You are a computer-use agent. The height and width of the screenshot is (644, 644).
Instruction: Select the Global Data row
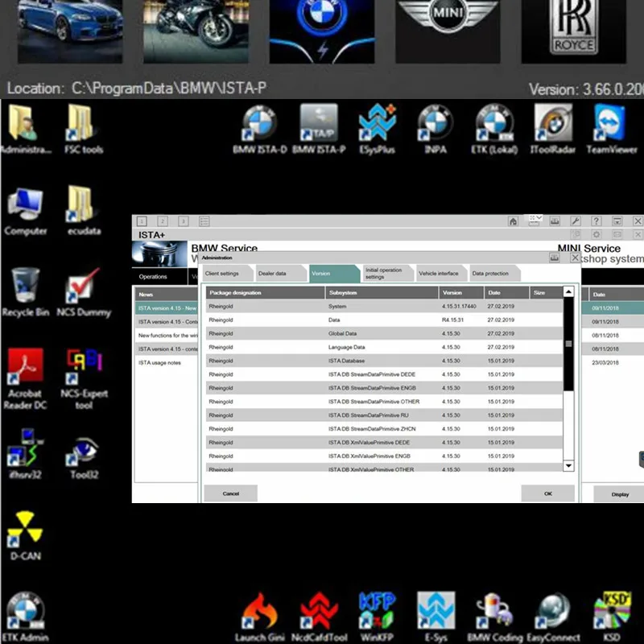[384, 333]
